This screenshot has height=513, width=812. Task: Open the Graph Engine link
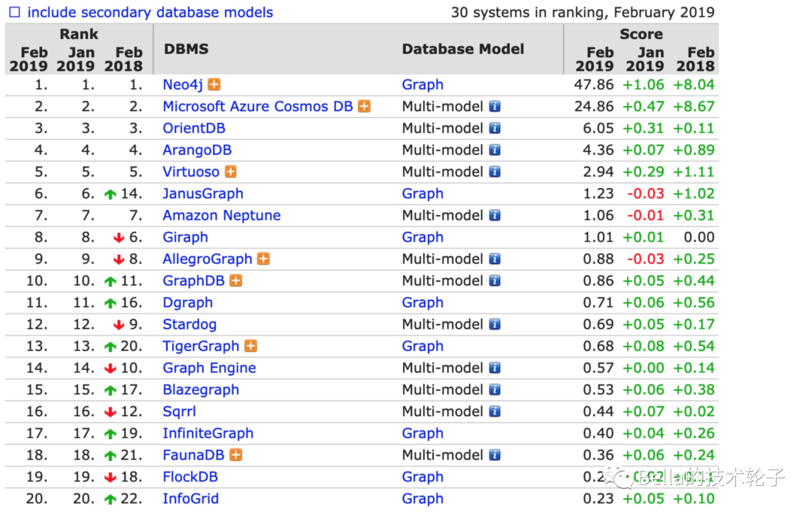click(x=209, y=367)
